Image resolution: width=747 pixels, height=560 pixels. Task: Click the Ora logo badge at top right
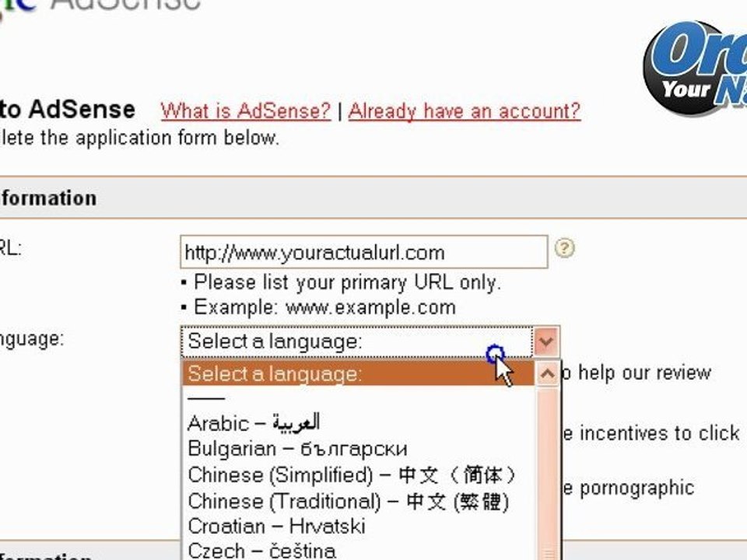pos(695,68)
